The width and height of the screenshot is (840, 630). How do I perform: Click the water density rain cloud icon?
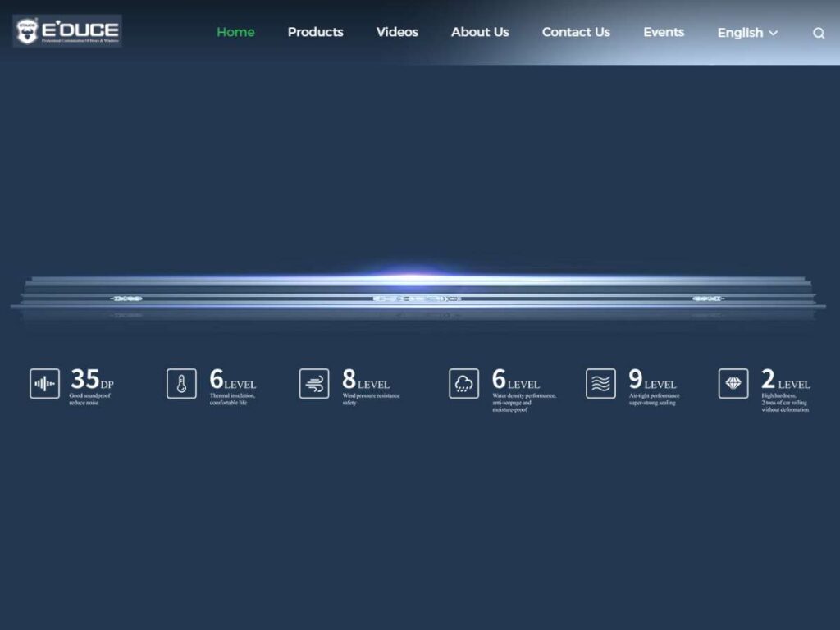pyautogui.click(x=463, y=383)
